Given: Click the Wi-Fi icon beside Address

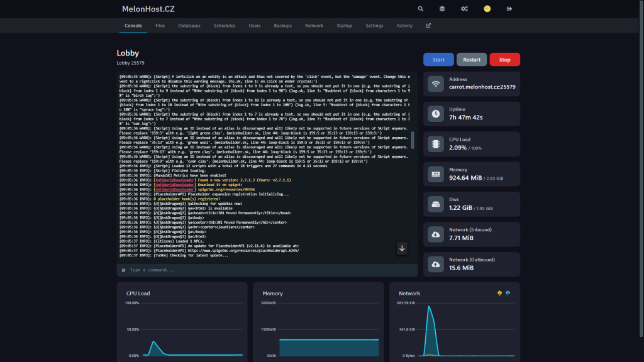Looking at the screenshot, I should [436, 84].
